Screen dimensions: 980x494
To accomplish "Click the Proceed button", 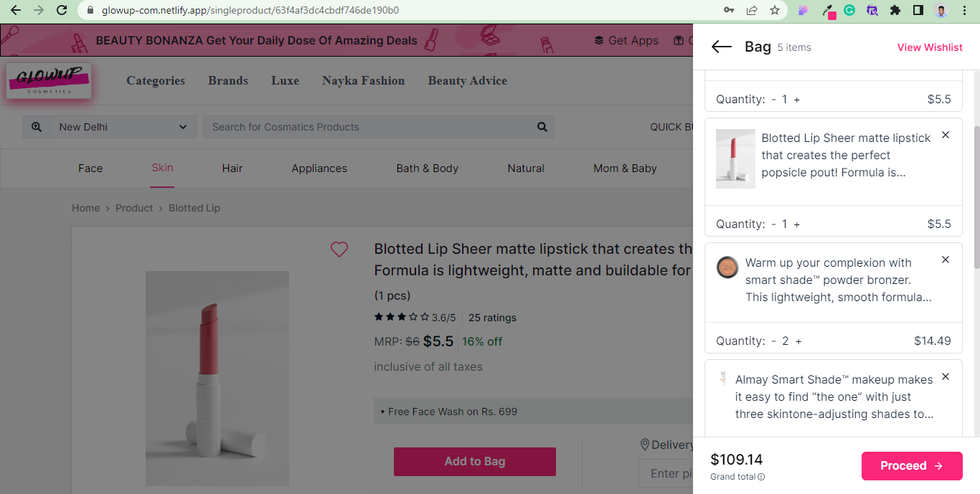I will (x=912, y=466).
